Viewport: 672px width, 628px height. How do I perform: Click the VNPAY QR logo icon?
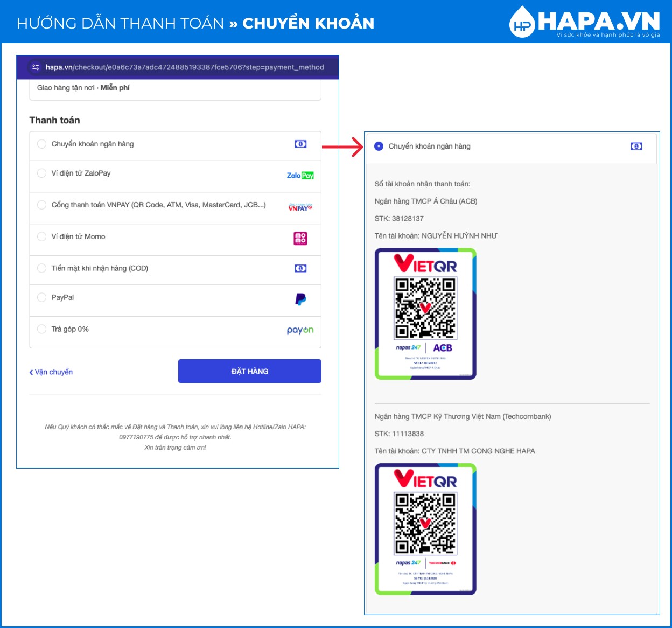click(x=300, y=207)
